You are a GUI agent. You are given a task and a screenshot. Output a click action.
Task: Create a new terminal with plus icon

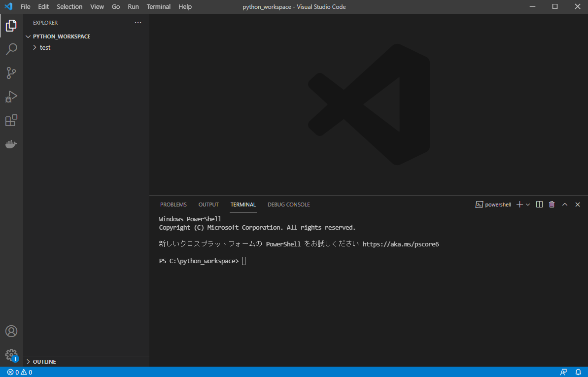(x=519, y=205)
